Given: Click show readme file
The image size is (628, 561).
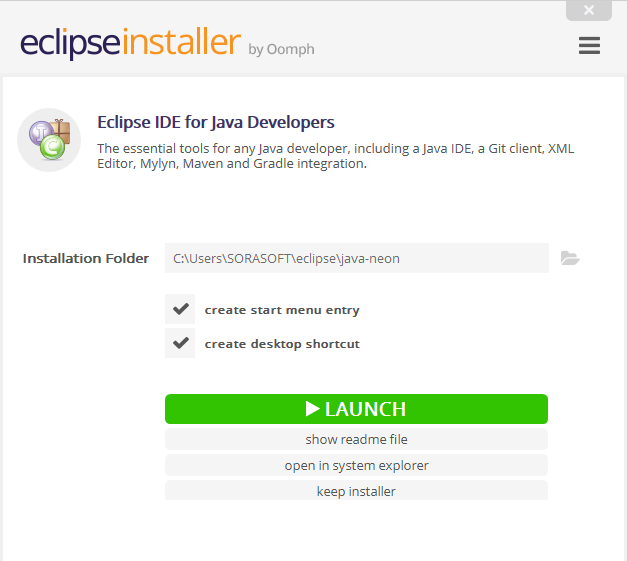Looking at the screenshot, I should pyautogui.click(x=356, y=439).
